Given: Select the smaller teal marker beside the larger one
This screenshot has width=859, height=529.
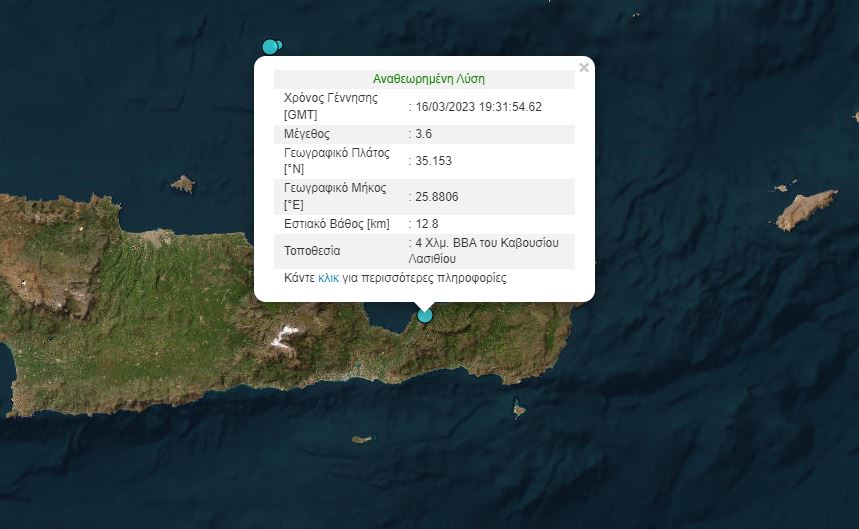Looking at the screenshot, I should pos(279,44).
